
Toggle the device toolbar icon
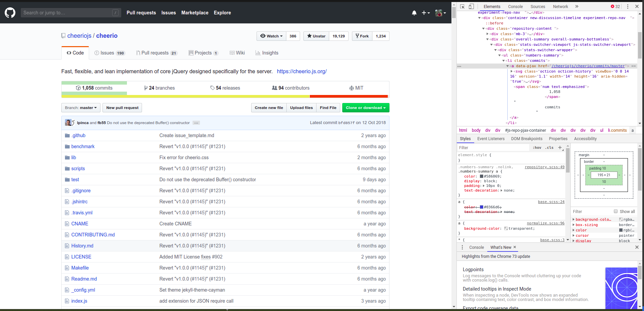[x=471, y=6]
